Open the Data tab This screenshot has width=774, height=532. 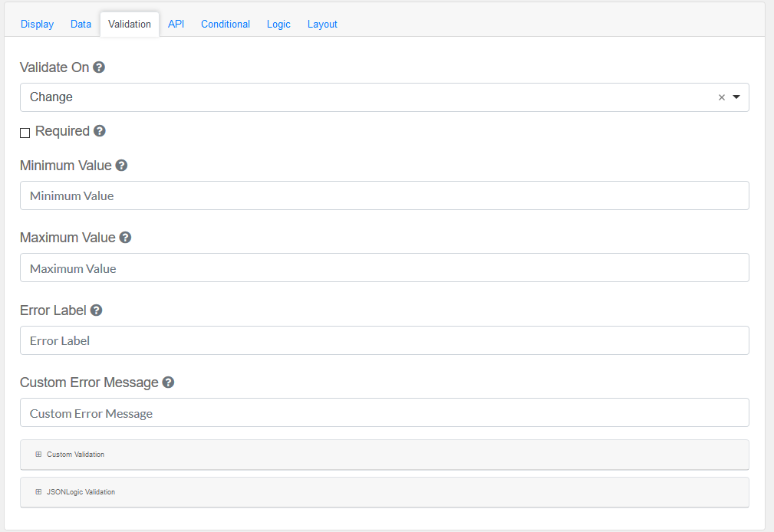point(81,24)
